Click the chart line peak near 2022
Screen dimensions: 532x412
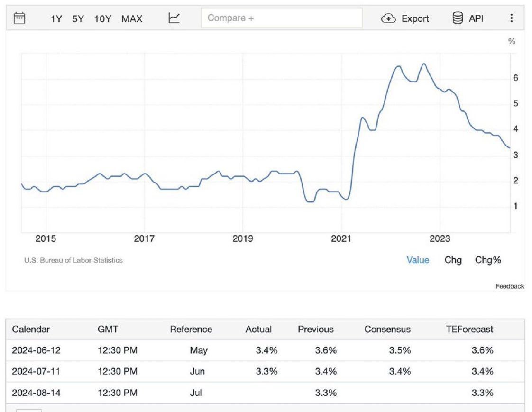point(423,64)
